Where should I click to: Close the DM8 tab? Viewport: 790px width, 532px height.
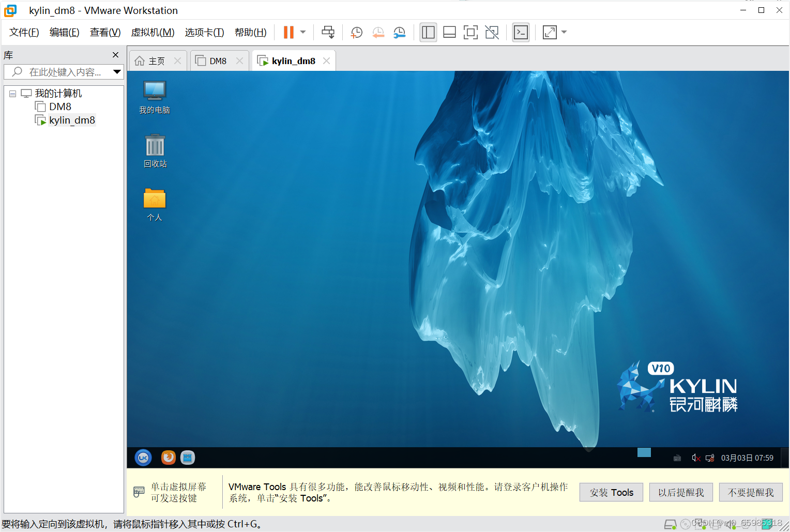pos(239,61)
